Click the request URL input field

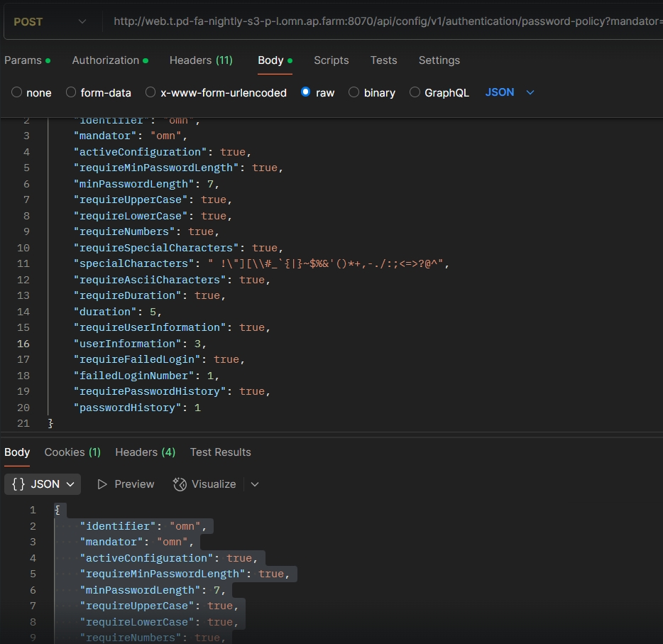pos(383,22)
